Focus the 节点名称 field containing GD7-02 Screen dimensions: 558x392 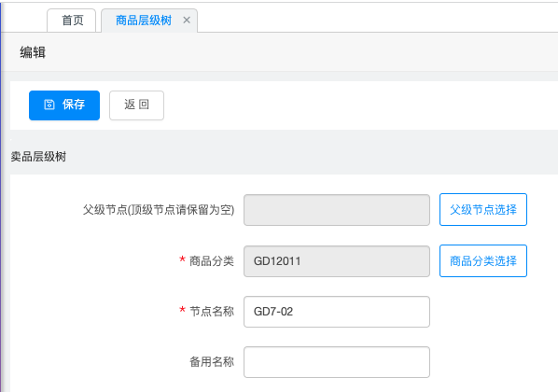pyautogui.click(x=337, y=312)
